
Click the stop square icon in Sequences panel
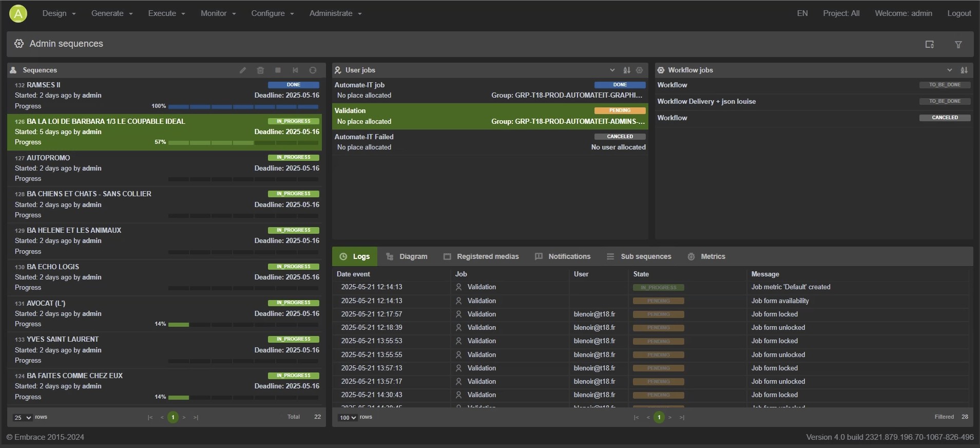click(278, 70)
